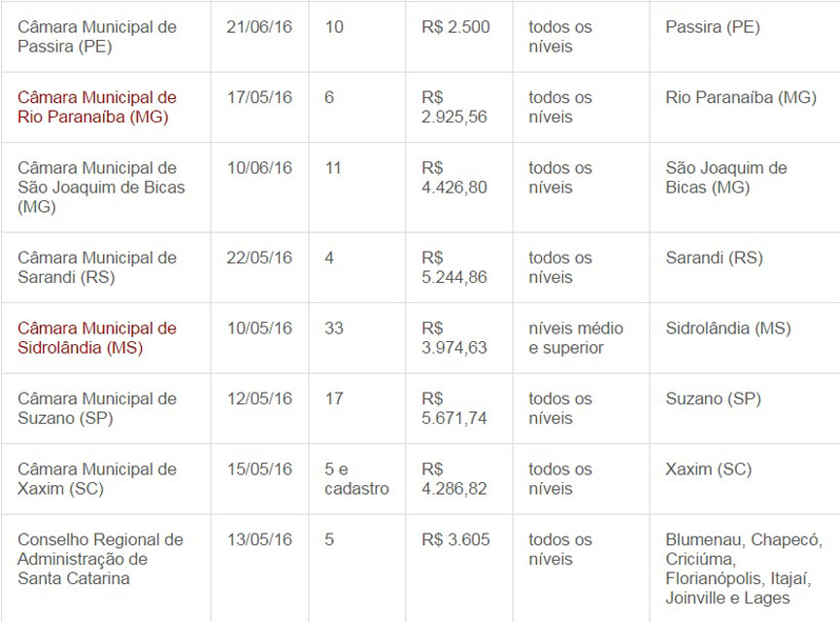Viewport: 840px width, 622px height.
Task: Select Conselho Regional de Administração de Santa Catarina
Action: click(100, 559)
